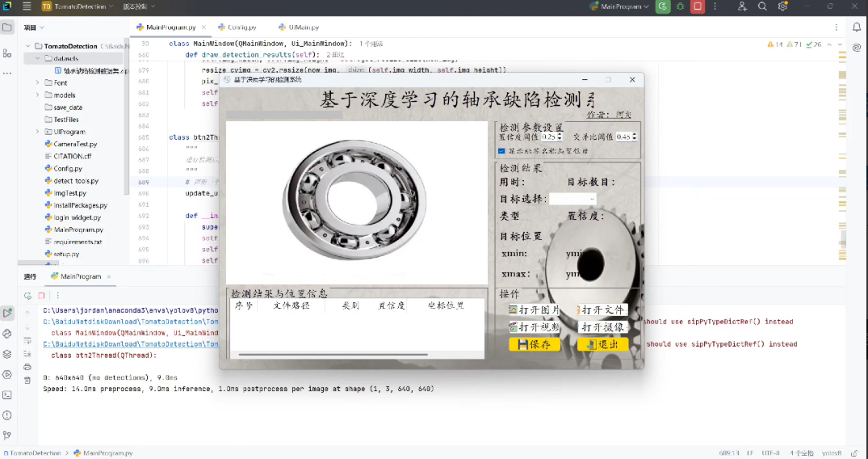The image size is (868, 459).
Task: Open CameraTest.py in project tree
Action: tap(75, 144)
